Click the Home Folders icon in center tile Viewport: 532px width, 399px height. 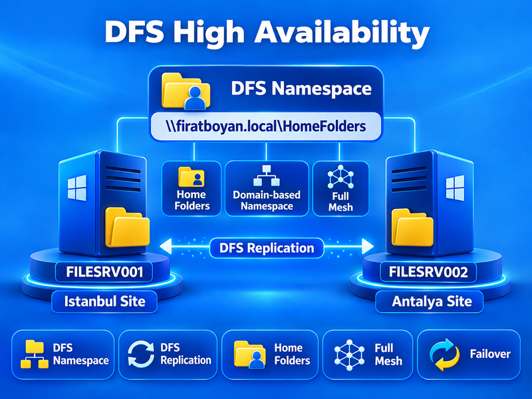click(192, 177)
